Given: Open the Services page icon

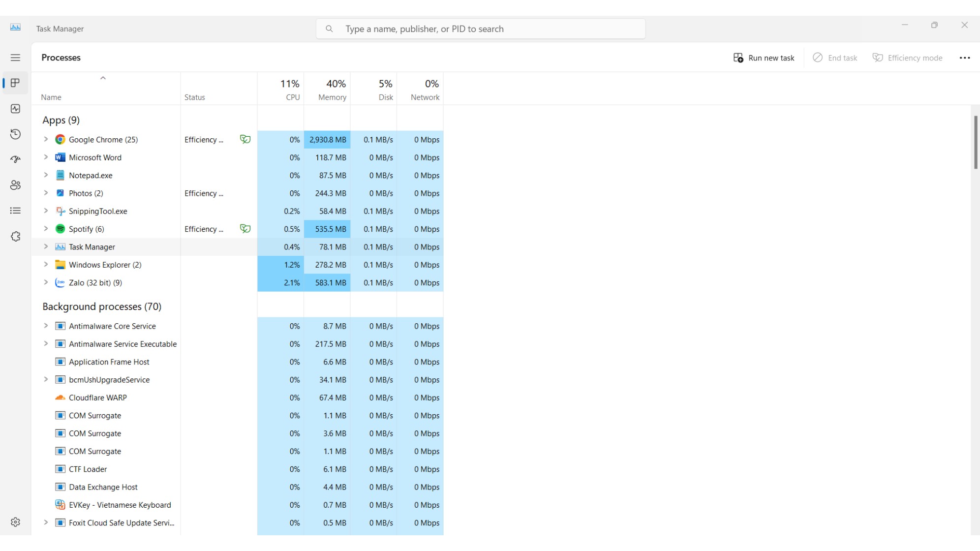Looking at the screenshot, I should click(15, 237).
